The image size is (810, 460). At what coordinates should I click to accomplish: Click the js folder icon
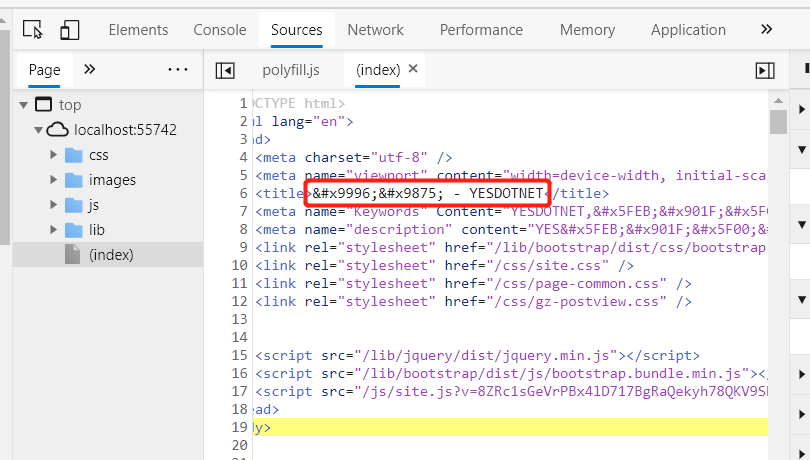[x=73, y=205]
